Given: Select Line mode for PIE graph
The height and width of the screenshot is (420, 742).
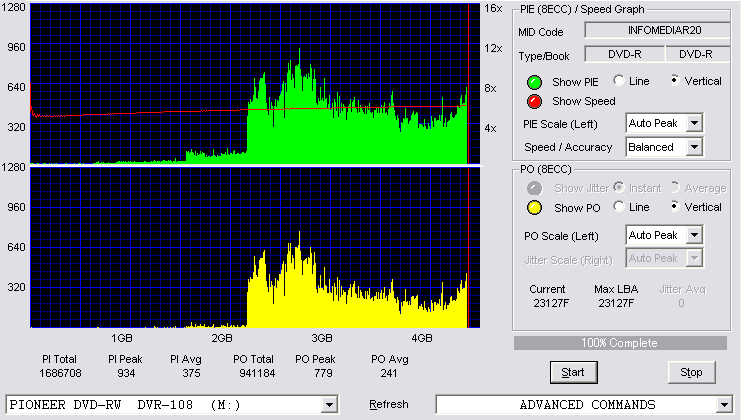Looking at the screenshot, I should pos(618,80).
